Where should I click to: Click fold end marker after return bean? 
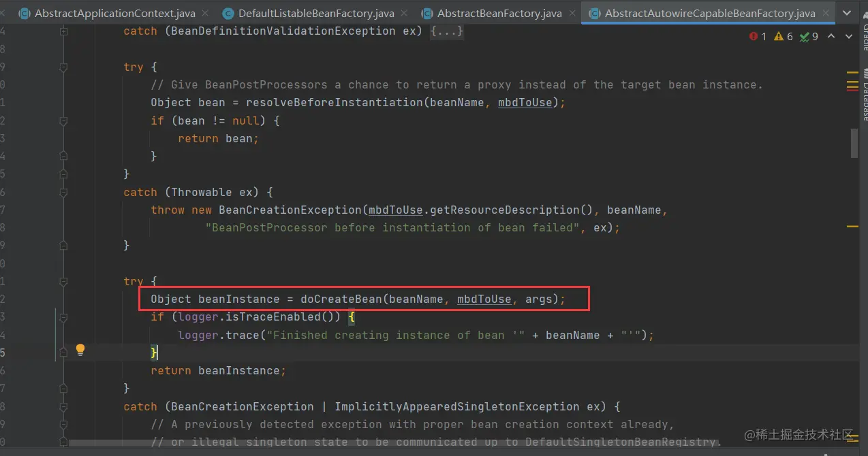pyautogui.click(x=63, y=157)
